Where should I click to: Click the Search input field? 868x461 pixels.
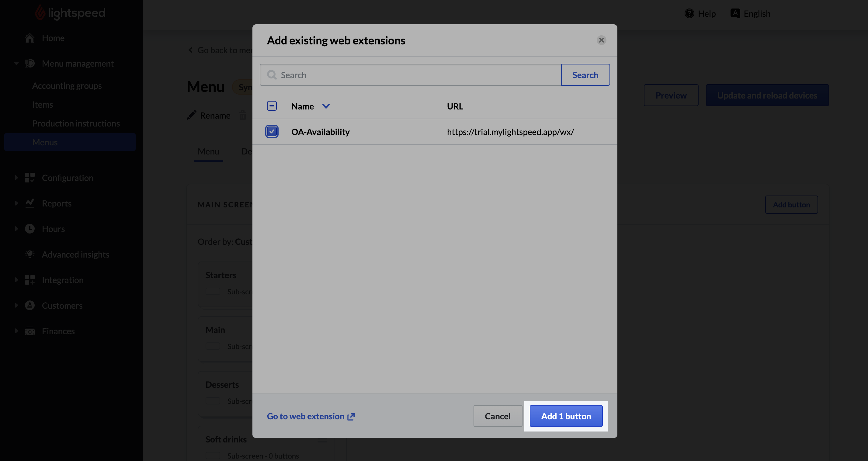pyautogui.click(x=410, y=75)
